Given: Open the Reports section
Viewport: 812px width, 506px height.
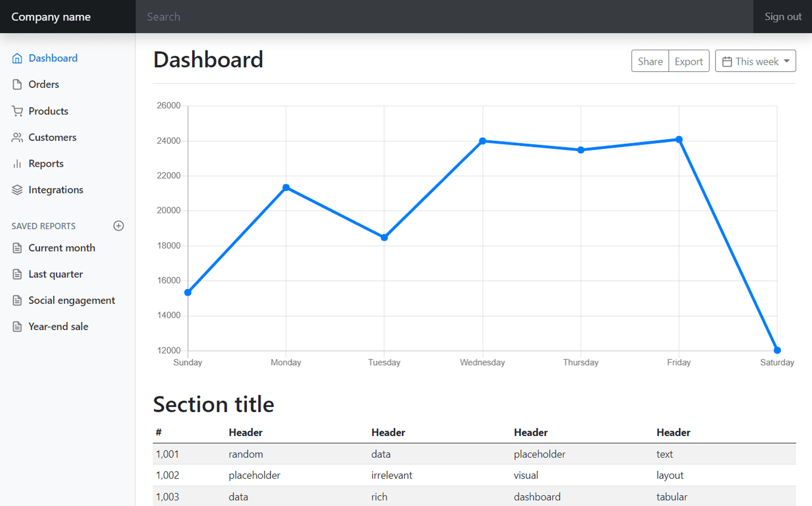Looking at the screenshot, I should pyautogui.click(x=46, y=164).
